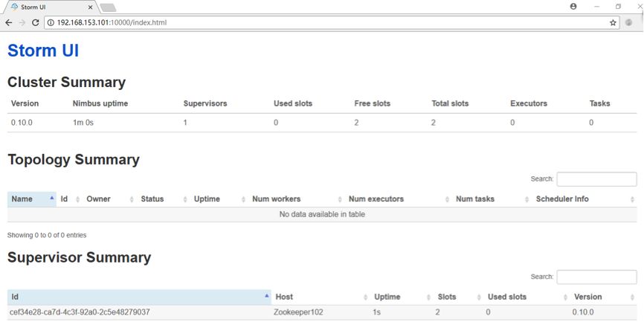Click the Supervisors header in Cluster Summary
The height and width of the screenshot is (325, 644).
coord(205,103)
